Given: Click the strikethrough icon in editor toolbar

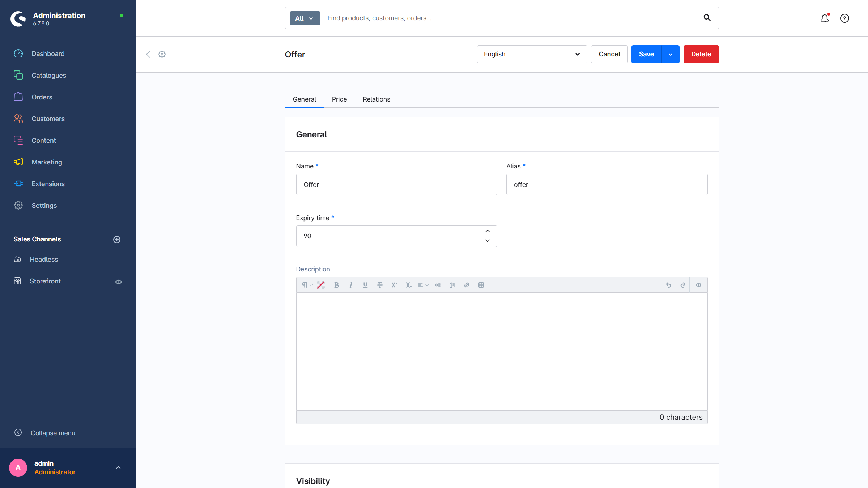Looking at the screenshot, I should point(380,285).
